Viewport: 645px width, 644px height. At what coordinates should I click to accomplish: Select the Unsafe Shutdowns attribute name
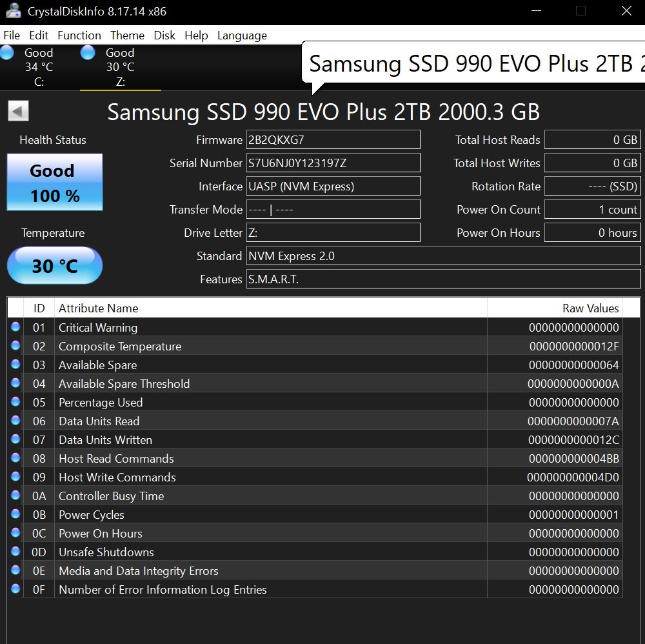pos(106,552)
